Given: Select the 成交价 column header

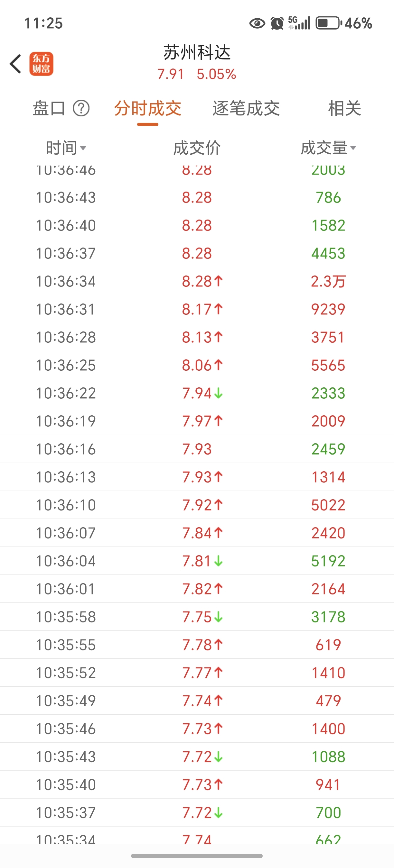Looking at the screenshot, I should (197, 148).
